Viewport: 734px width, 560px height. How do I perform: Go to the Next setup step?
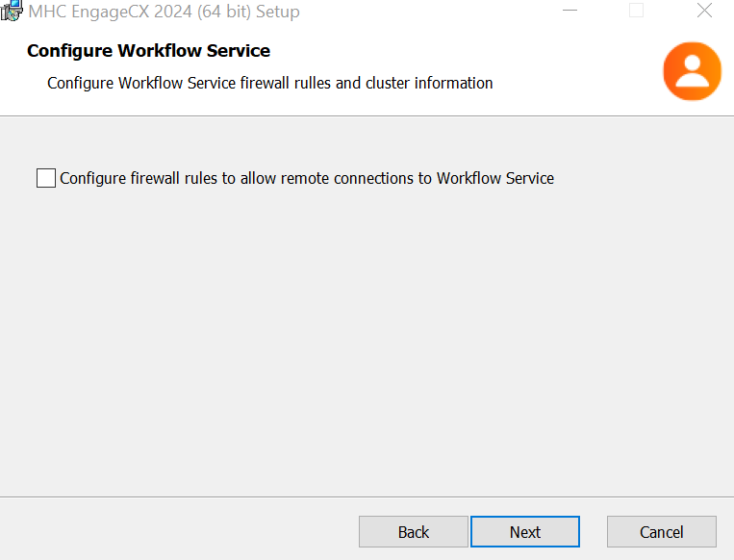click(x=524, y=532)
